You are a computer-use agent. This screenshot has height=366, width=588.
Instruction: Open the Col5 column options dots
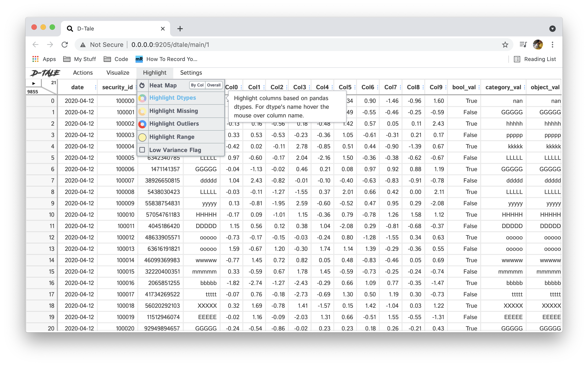[x=355, y=87]
